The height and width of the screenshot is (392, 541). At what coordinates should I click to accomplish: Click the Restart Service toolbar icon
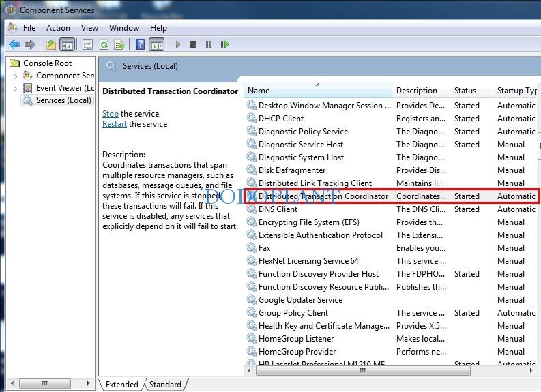(224, 44)
